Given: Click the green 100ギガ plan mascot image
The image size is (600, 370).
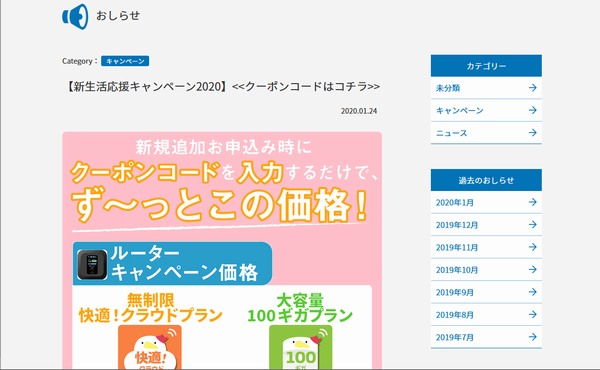Looking at the screenshot, I should click(x=300, y=347).
